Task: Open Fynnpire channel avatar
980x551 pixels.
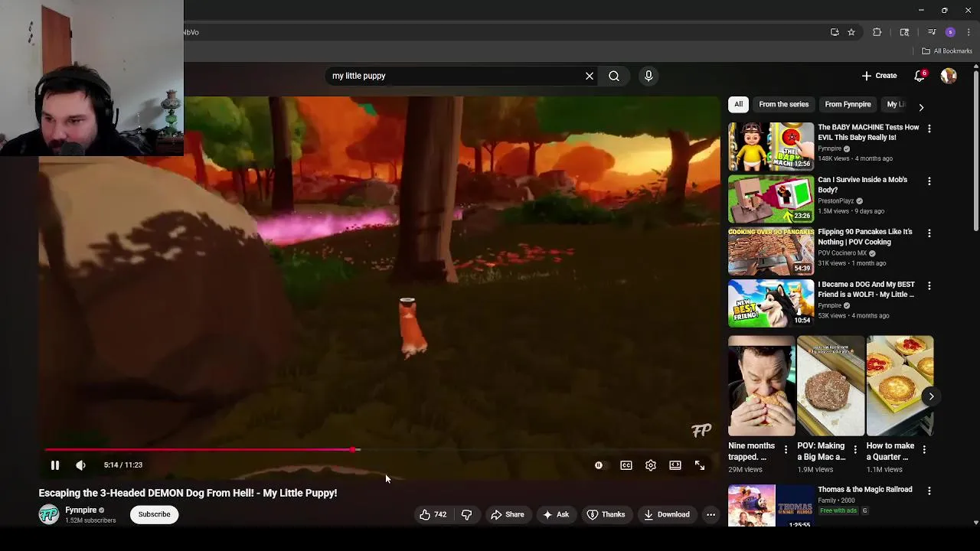Action: coord(49,514)
